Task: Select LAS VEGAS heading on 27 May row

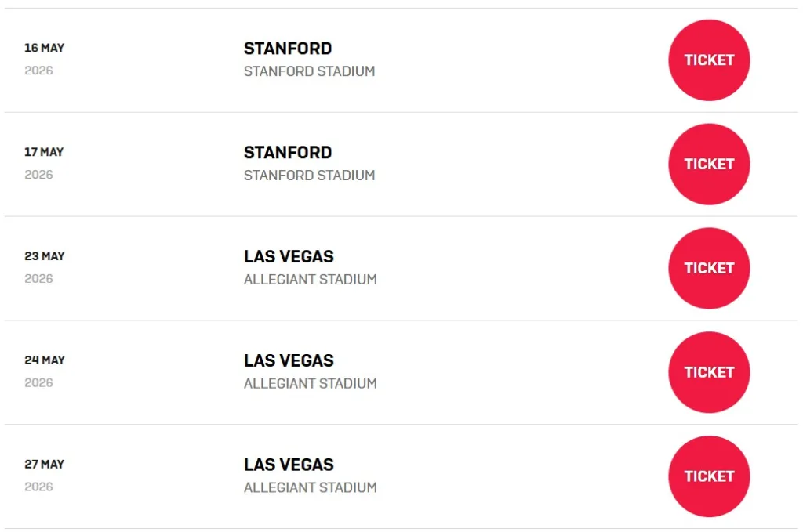Action: tap(289, 465)
